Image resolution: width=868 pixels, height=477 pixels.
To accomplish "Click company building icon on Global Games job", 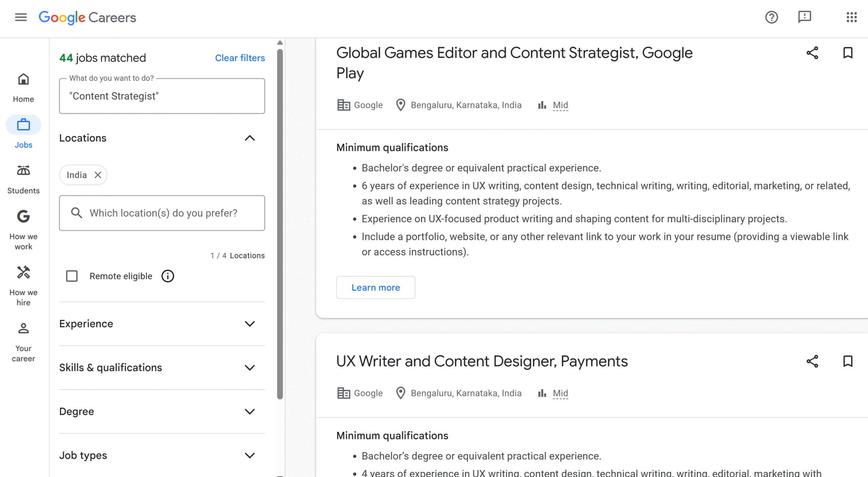I will pos(343,105).
